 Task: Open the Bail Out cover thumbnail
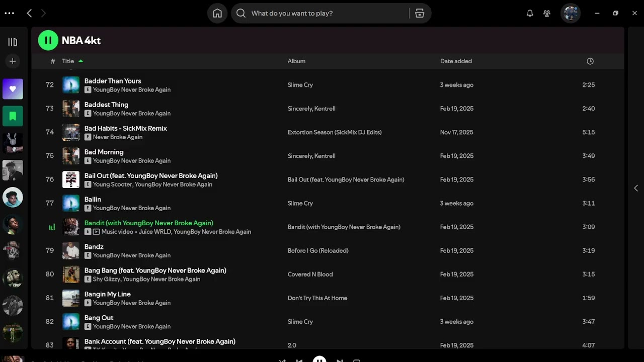click(x=71, y=179)
